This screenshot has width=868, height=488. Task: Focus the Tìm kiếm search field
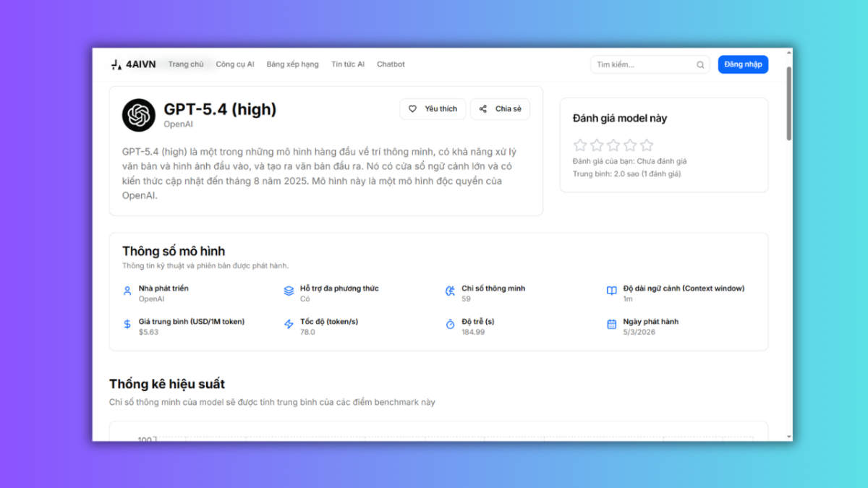click(650, 64)
